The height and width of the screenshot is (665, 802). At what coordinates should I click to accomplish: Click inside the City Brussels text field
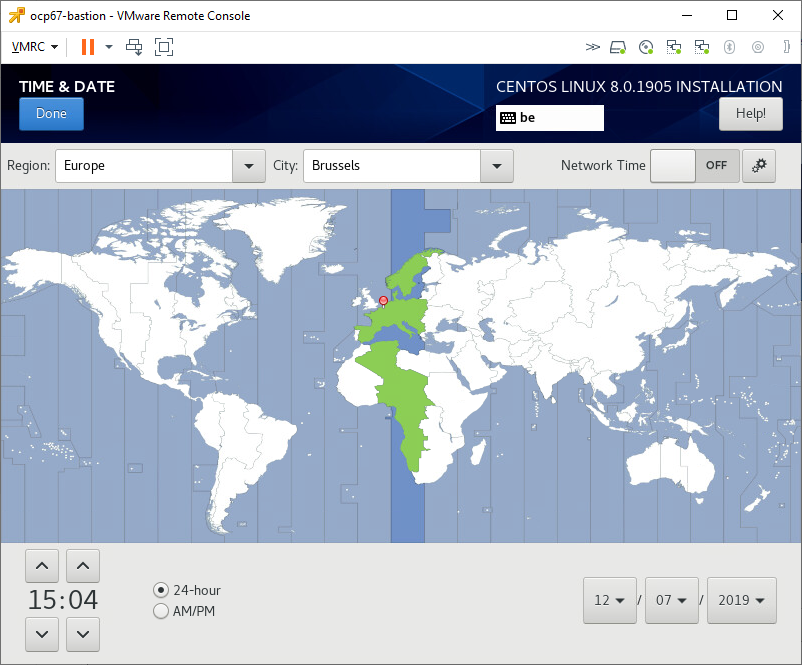pos(392,166)
